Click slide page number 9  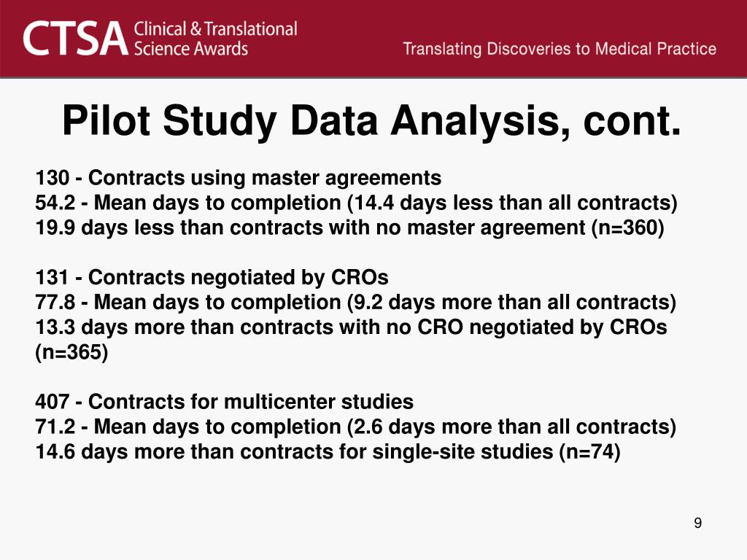pos(698,523)
